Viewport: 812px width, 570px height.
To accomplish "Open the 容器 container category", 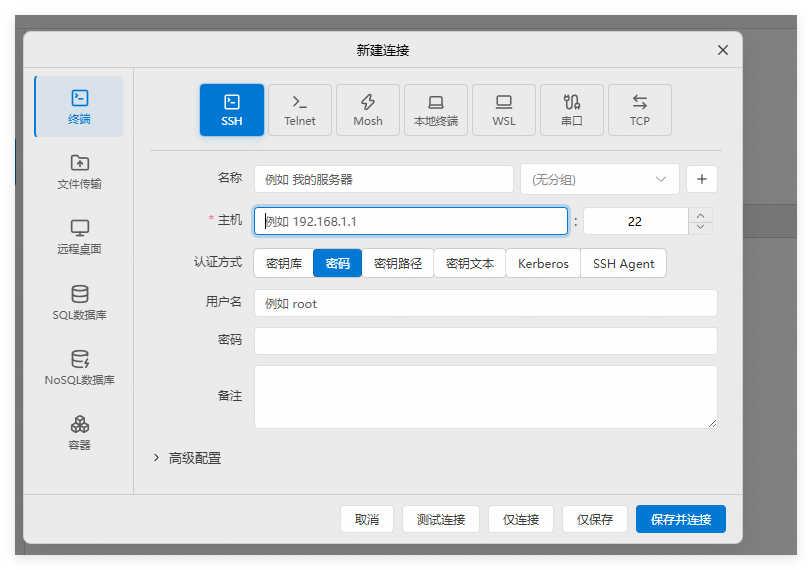I will click(79, 433).
